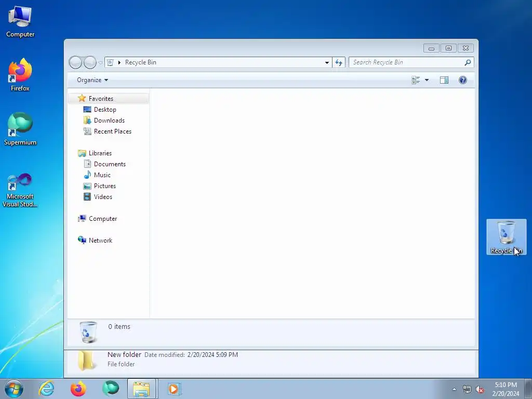Select Libraries in navigation pane
Image resolution: width=532 pixels, height=399 pixels.
pyautogui.click(x=100, y=153)
